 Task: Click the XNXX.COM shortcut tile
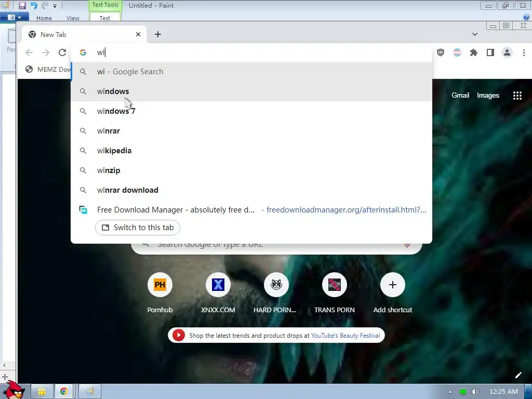pos(218,293)
